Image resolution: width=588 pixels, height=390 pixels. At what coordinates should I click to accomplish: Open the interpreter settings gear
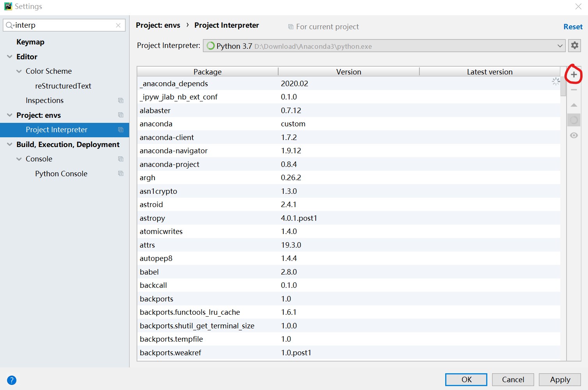pyautogui.click(x=574, y=46)
